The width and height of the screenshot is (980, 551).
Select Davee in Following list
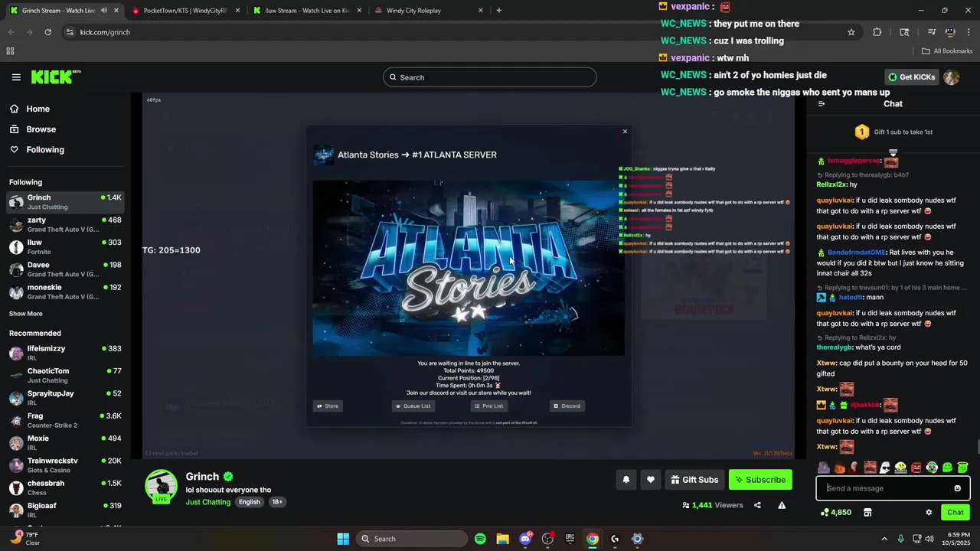(x=65, y=269)
